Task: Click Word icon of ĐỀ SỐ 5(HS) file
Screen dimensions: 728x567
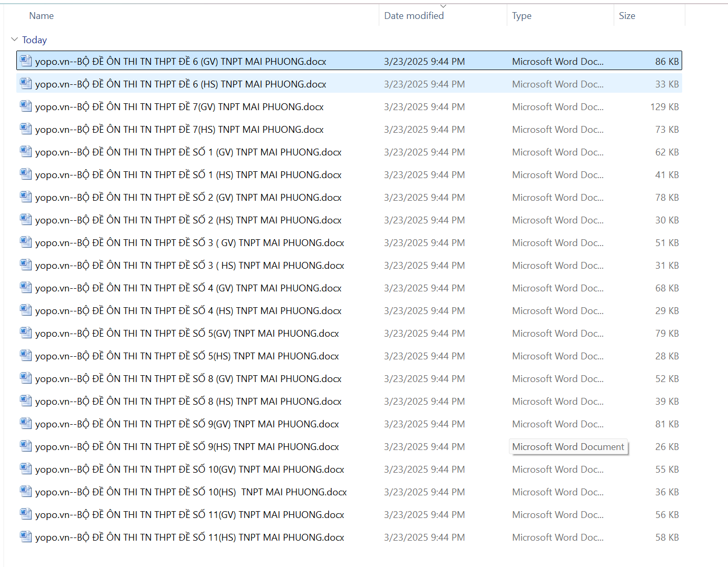Action: click(26, 356)
